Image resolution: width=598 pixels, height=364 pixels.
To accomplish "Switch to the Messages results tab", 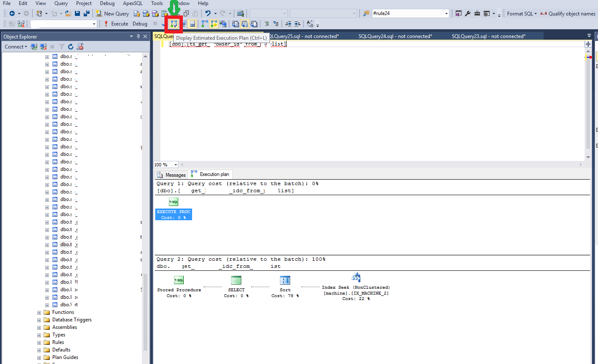I will click(171, 175).
